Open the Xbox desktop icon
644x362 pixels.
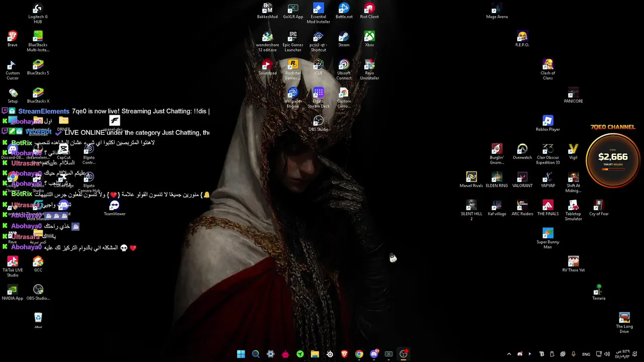pyautogui.click(x=369, y=39)
